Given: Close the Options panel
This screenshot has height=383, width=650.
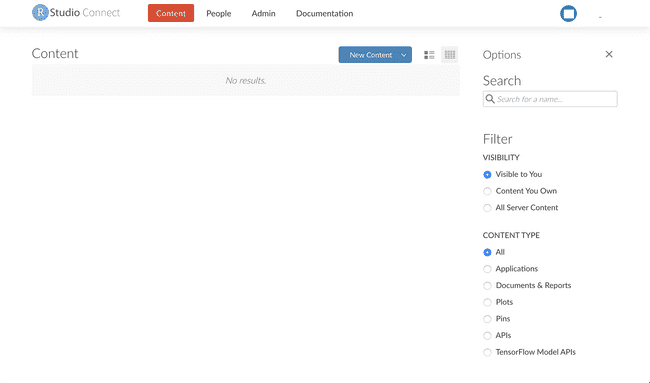Looking at the screenshot, I should [x=609, y=54].
